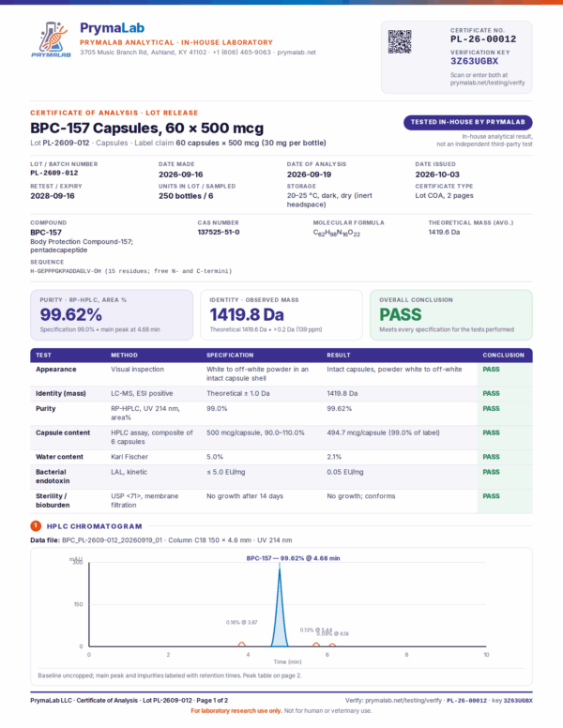Click the 1419.8 Da observed mass card
Image resolution: width=563 pixels, height=728 pixels.
point(281,315)
